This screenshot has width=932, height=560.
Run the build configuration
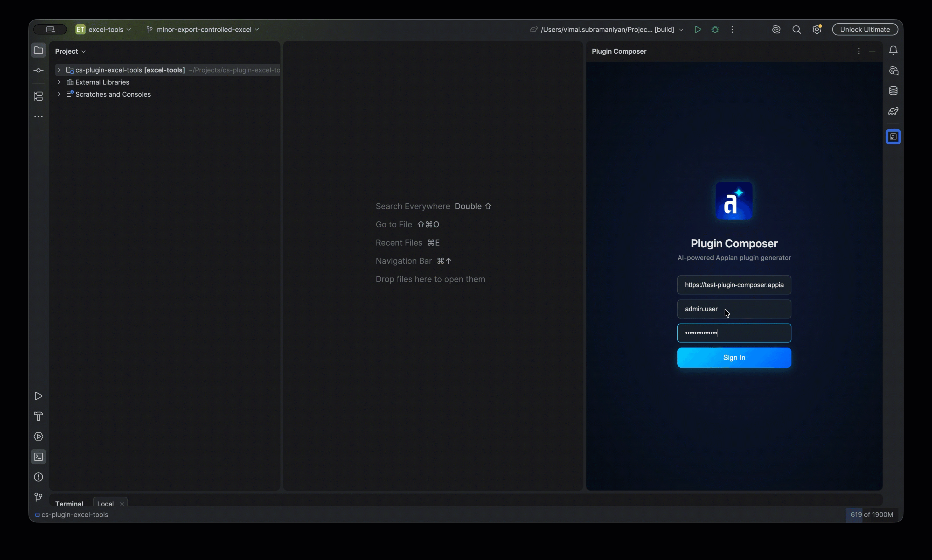[698, 30]
